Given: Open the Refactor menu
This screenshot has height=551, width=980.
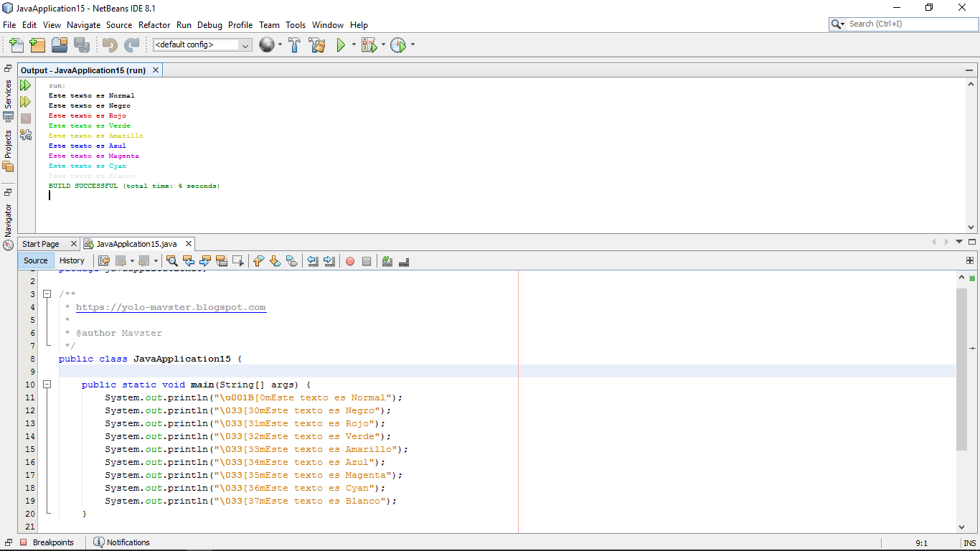Looking at the screenshot, I should pyautogui.click(x=154, y=24).
